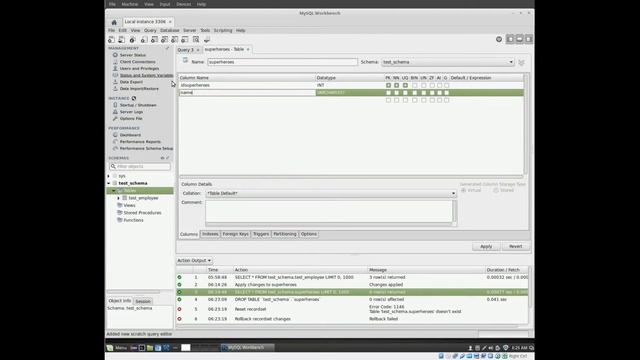Reconnect to DBMS toolbar icon
The width and height of the screenshot is (640, 360).
(x=207, y=40)
